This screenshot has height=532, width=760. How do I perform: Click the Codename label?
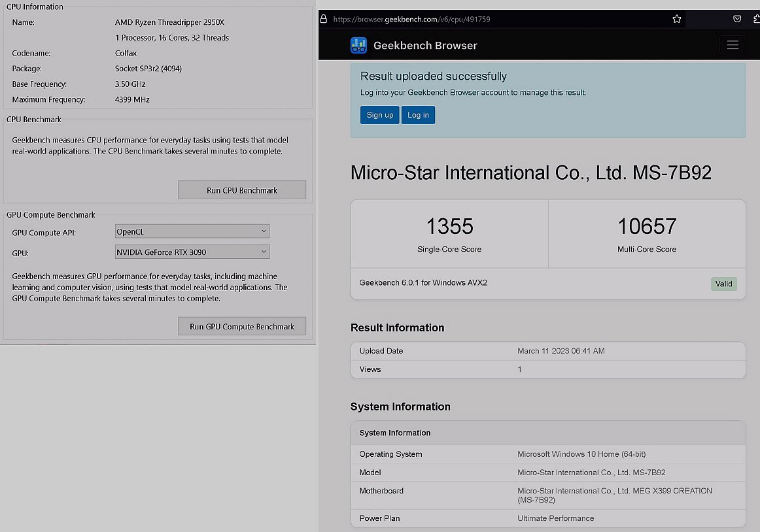pyautogui.click(x=31, y=54)
